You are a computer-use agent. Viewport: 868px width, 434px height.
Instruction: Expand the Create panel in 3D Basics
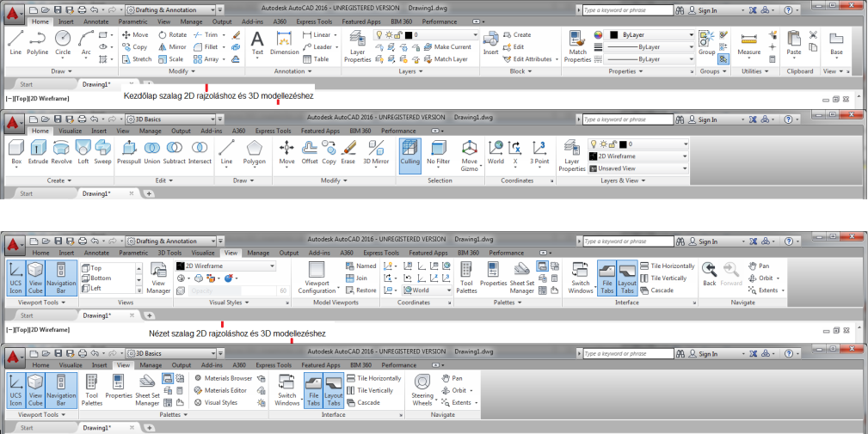click(x=59, y=180)
